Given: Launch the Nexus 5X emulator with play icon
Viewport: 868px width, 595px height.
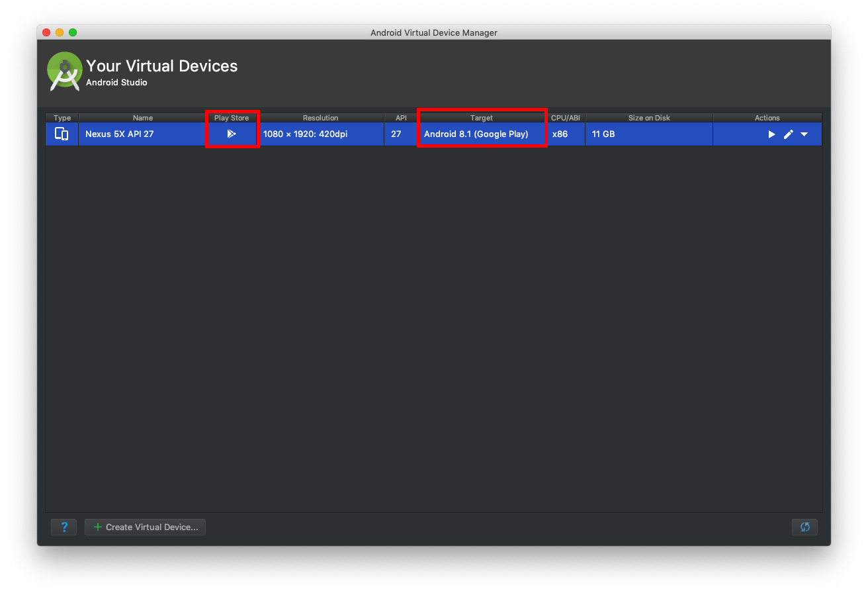Looking at the screenshot, I should (x=771, y=134).
